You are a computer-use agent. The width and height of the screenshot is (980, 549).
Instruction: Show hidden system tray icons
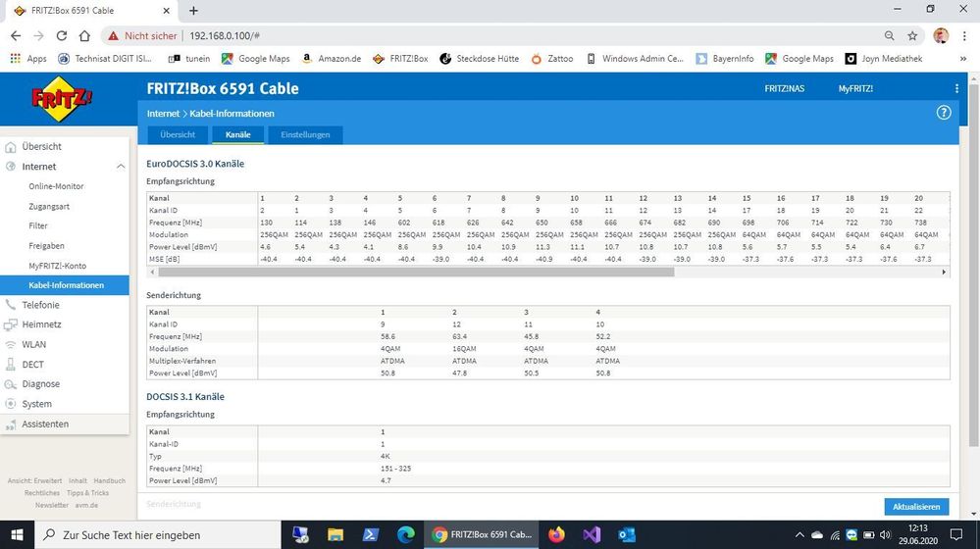pyautogui.click(x=799, y=535)
